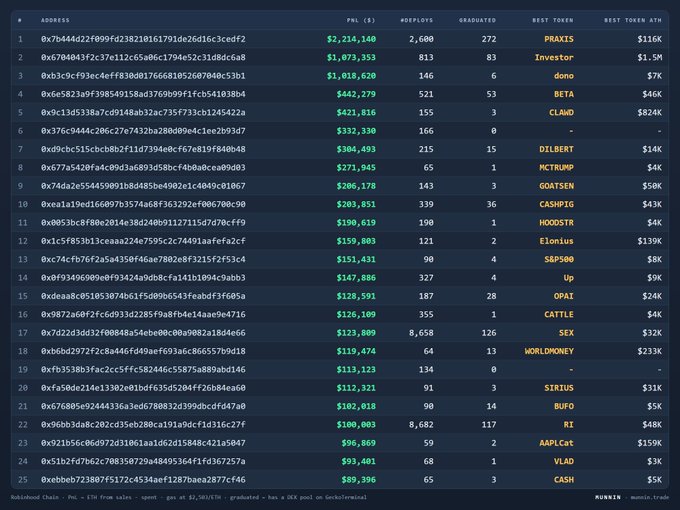Click the CASHPIG best token
This screenshot has height=510, width=680.
point(556,204)
